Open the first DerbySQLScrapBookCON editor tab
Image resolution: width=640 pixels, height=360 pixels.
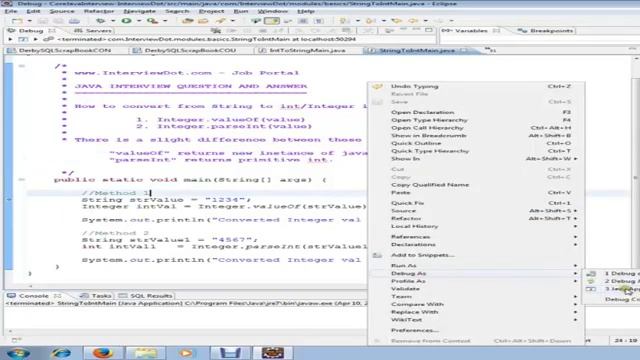tap(61, 50)
